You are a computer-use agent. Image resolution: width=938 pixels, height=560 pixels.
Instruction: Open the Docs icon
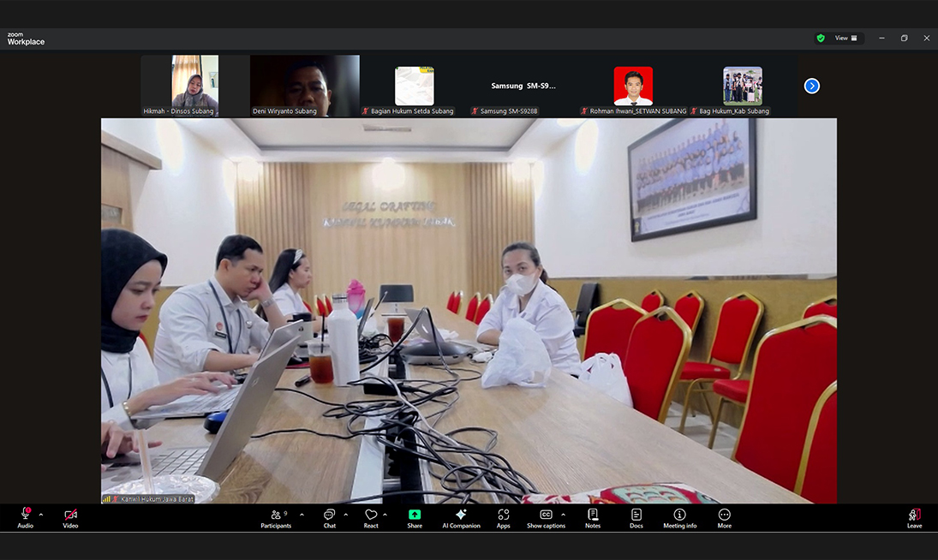[636, 516]
